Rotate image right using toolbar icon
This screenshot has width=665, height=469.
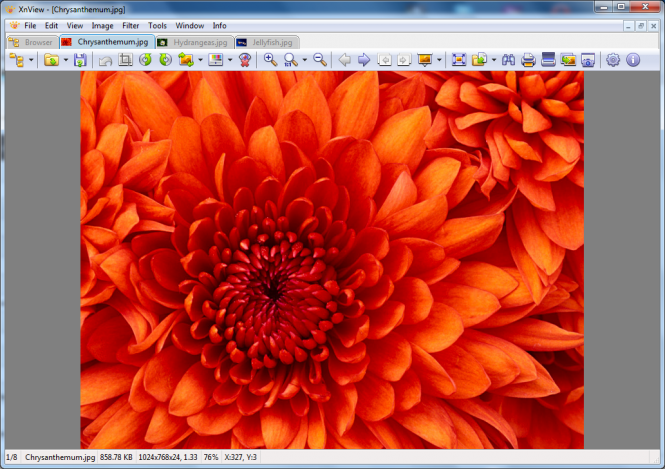(164, 60)
